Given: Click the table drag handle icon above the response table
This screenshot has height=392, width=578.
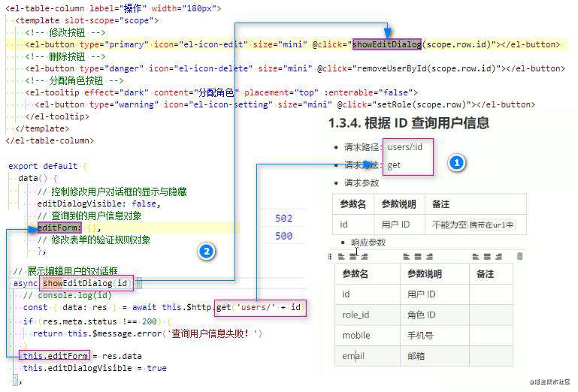Looking at the screenshot, I should click(x=329, y=256).
